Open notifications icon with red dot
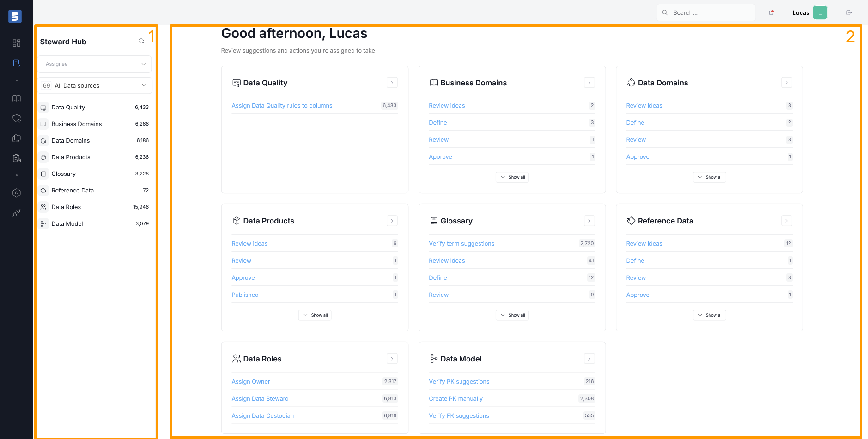 coord(771,12)
